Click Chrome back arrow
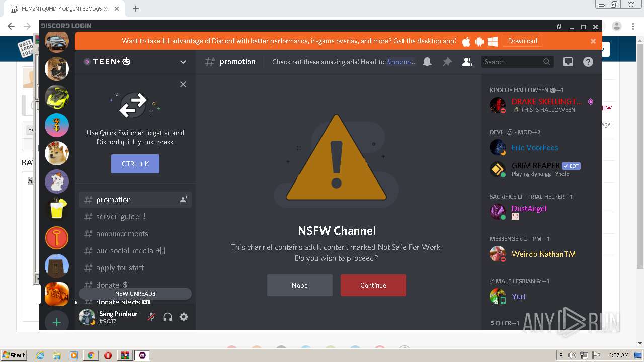Screen dimensions: 644x362 click(11, 26)
